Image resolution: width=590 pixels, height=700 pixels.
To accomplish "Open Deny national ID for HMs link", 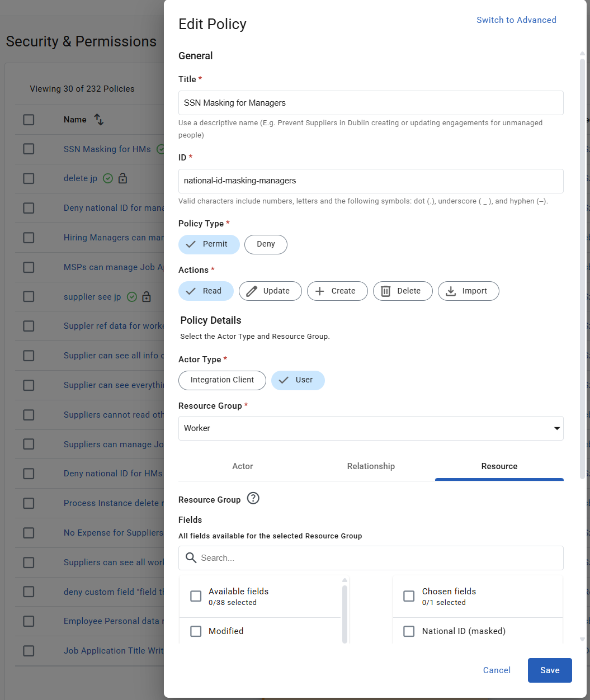I will click(x=113, y=474).
